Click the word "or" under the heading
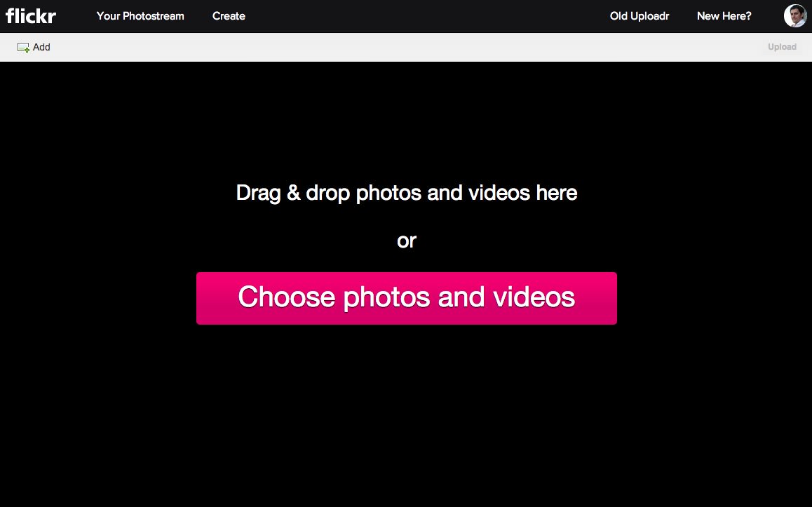812x507 pixels. (x=407, y=241)
